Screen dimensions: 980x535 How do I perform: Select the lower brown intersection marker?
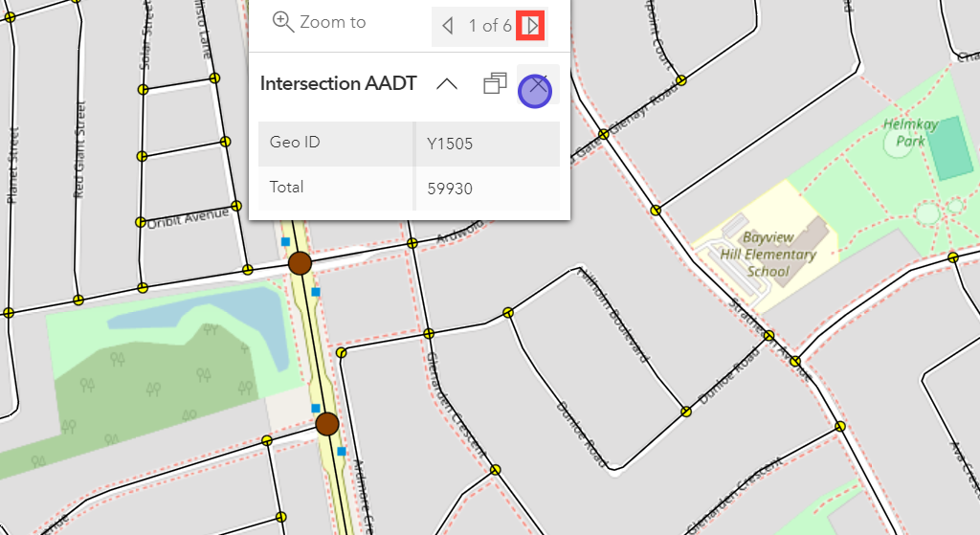pyautogui.click(x=327, y=424)
